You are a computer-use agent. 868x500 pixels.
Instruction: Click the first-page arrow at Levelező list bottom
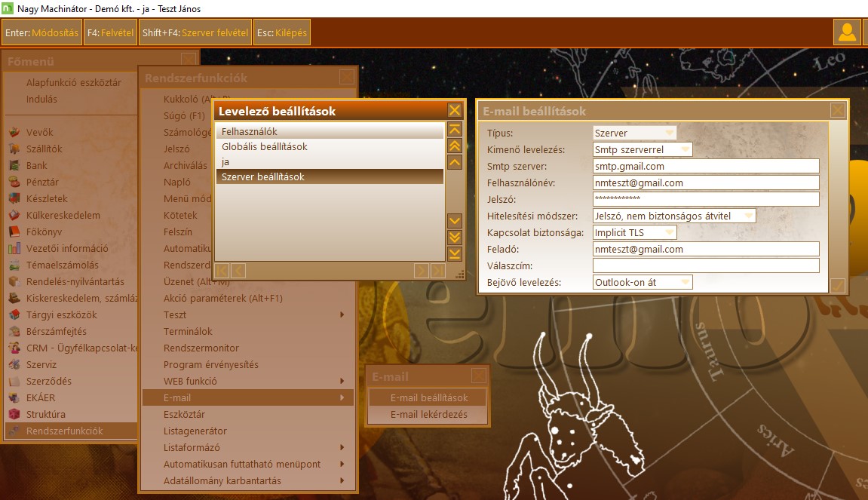[222, 271]
